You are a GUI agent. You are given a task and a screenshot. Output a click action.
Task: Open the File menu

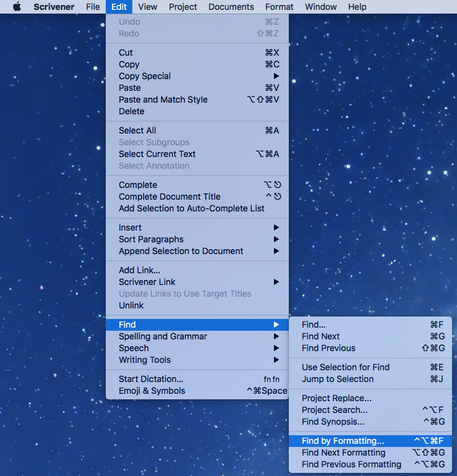pos(93,7)
